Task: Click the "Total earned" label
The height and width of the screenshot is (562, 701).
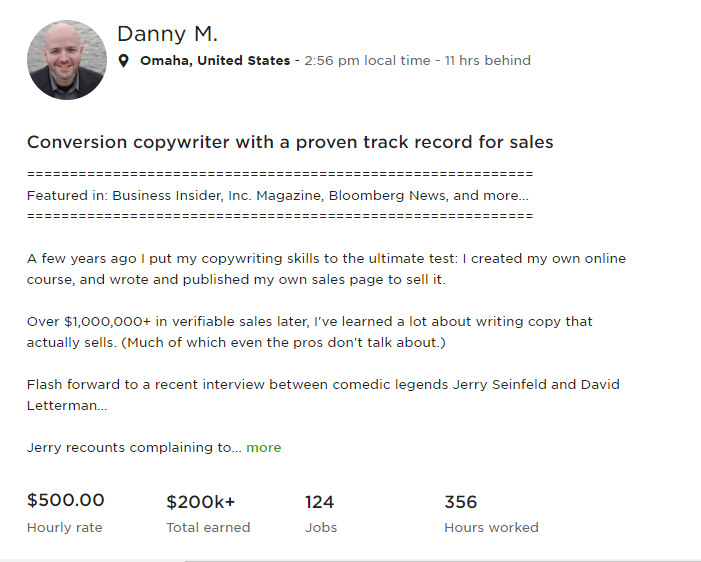Action: coord(208,527)
